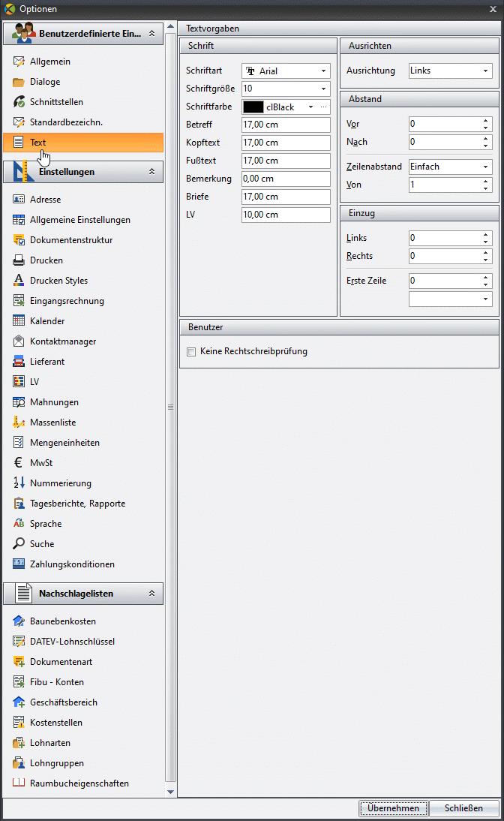Click the Massenliste icon
Viewport: 504px width, 821px height.
[x=19, y=422]
